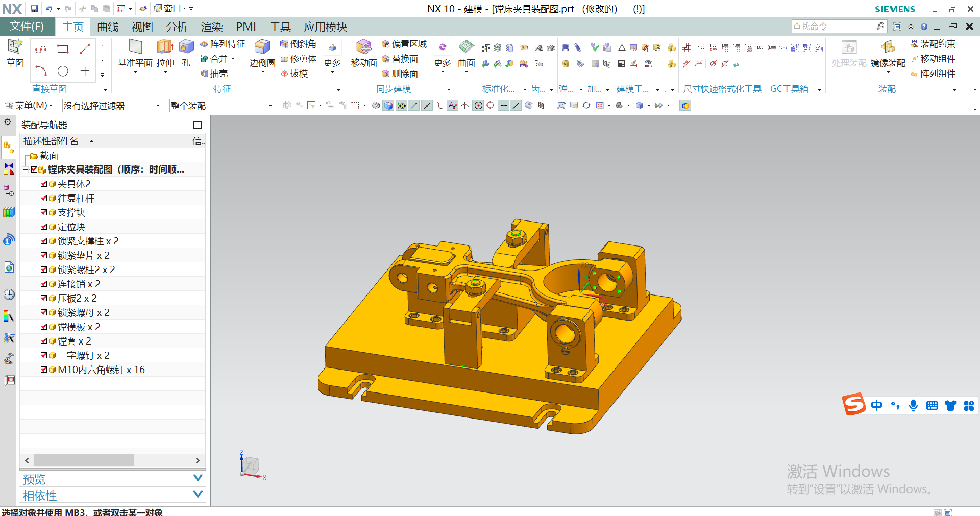
Task: Click the Trim Body (修剪体) command
Action: (x=298, y=59)
